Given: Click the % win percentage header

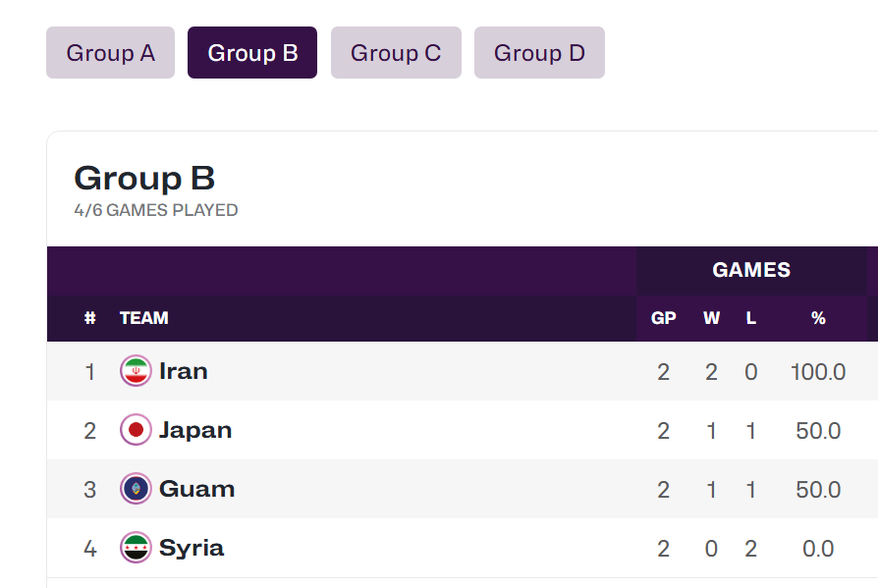Looking at the screenshot, I should [818, 318].
